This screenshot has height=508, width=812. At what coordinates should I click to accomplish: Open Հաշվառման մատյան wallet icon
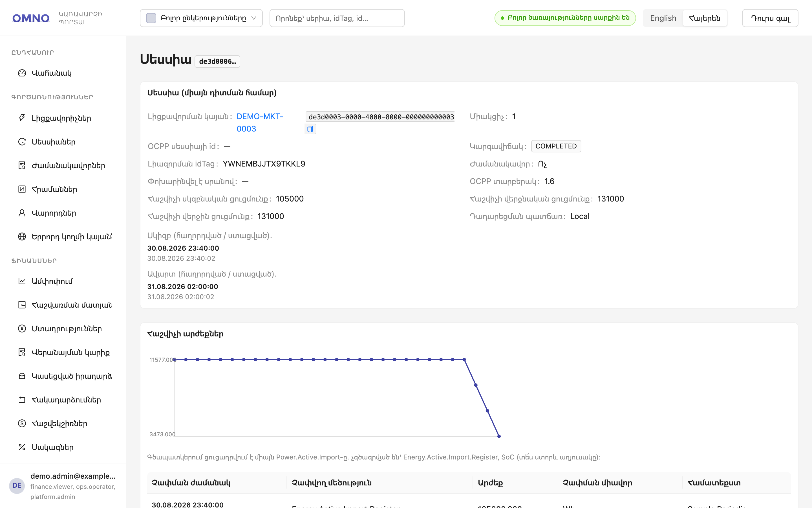(22, 305)
